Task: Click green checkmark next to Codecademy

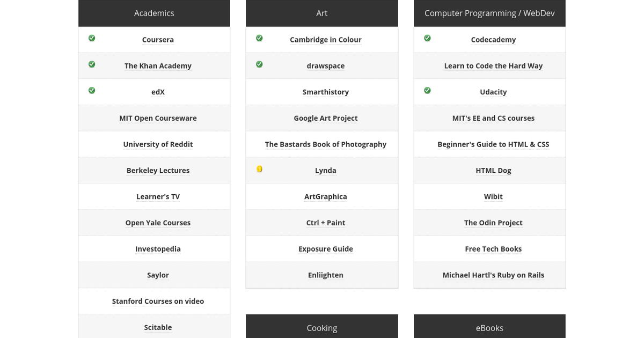Action: [x=427, y=38]
